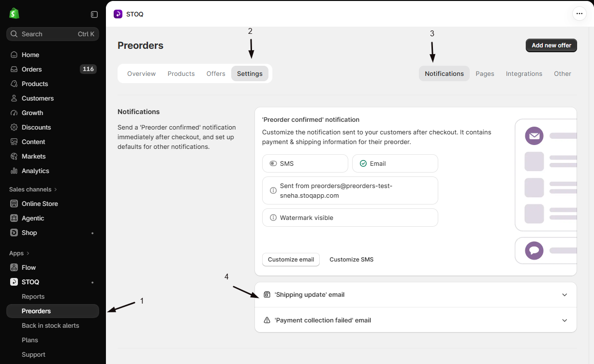Expand the Sales channels section
Image resolution: width=594 pixels, height=364 pixels.
coord(33,189)
